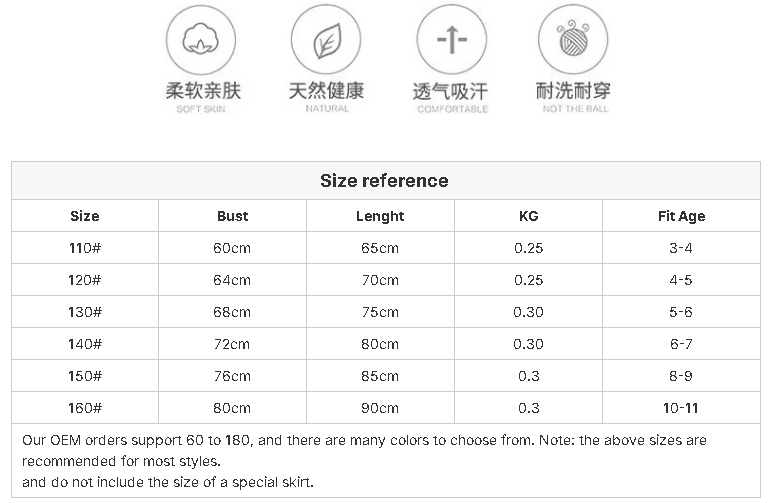Select the Size reference table title
Screen dimensions: 769x503
(x=384, y=181)
